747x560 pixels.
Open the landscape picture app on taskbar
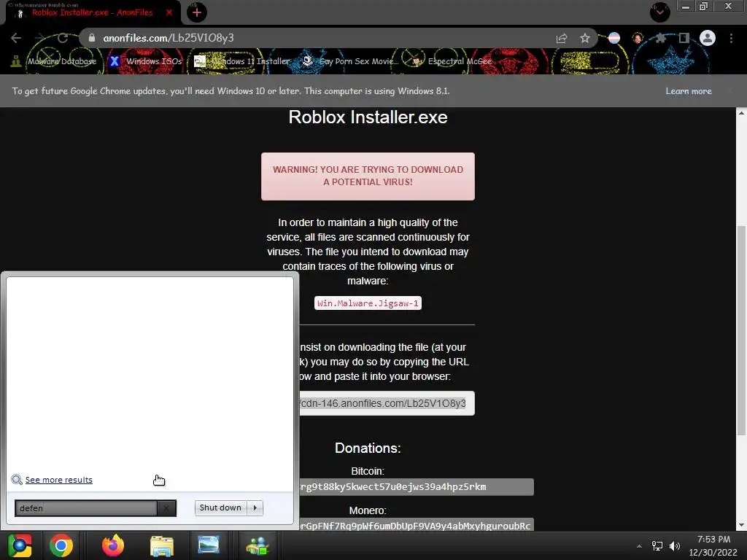(209, 545)
